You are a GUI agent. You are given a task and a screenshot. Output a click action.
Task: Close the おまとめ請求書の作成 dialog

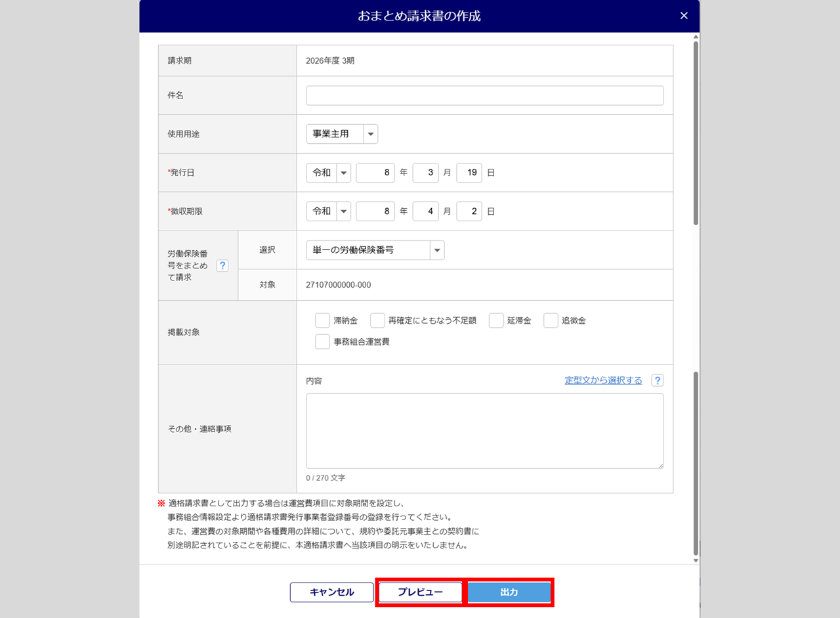tap(684, 16)
